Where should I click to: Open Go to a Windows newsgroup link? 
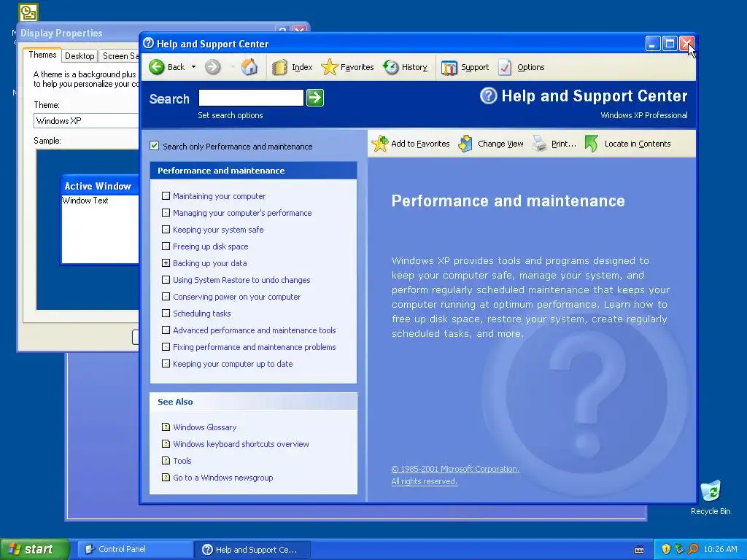click(223, 478)
